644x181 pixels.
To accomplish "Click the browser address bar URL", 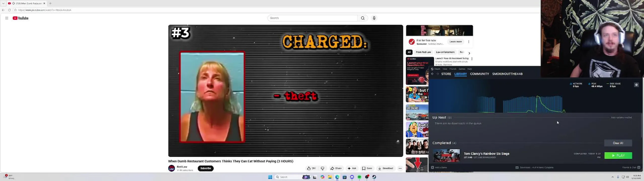I will 45,10.
